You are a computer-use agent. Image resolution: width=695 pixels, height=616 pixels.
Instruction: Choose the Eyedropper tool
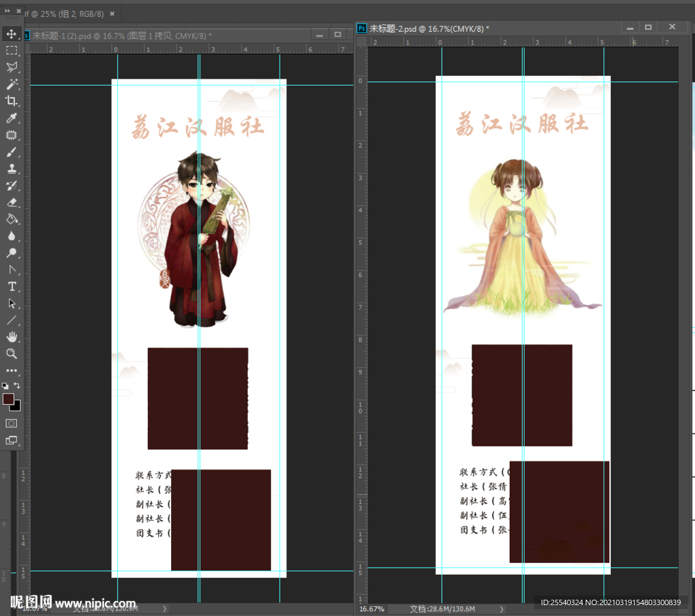(x=12, y=119)
